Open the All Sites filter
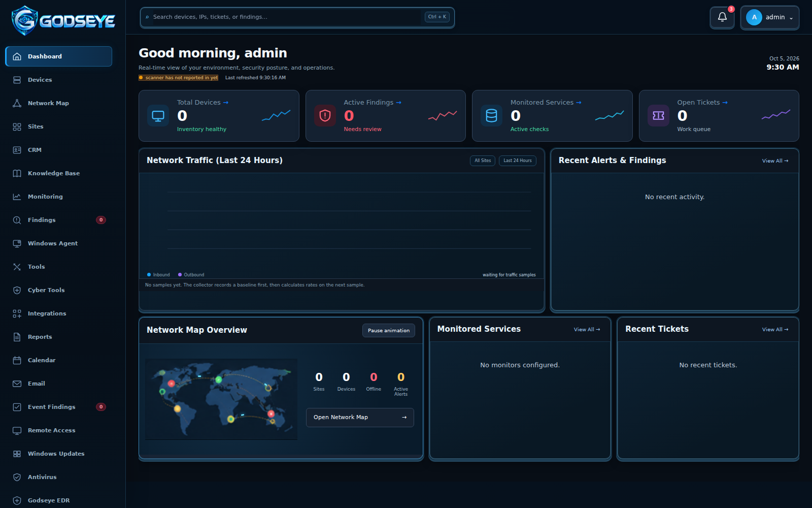 tap(483, 161)
